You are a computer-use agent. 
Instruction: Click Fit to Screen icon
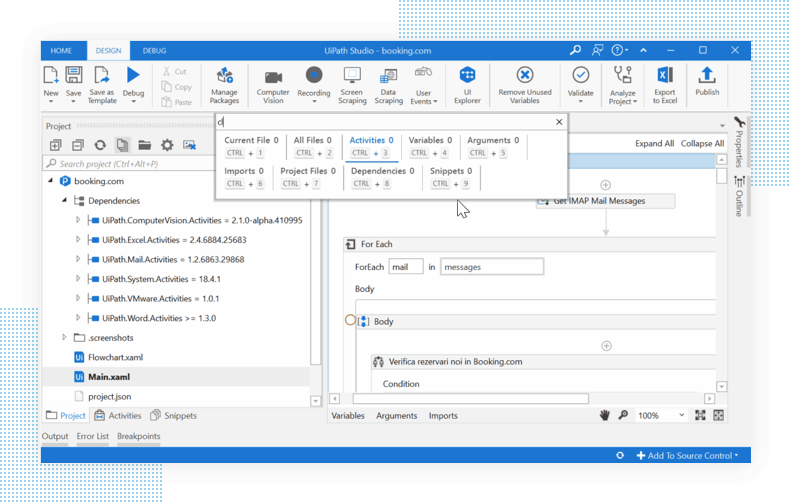[700, 415]
